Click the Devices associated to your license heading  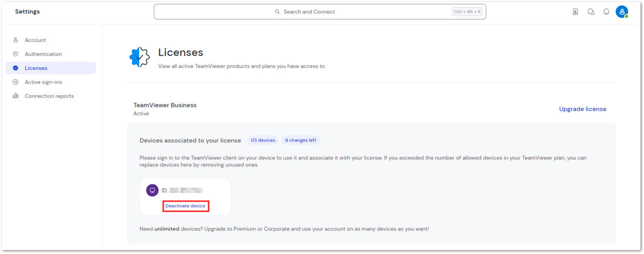point(190,140)
